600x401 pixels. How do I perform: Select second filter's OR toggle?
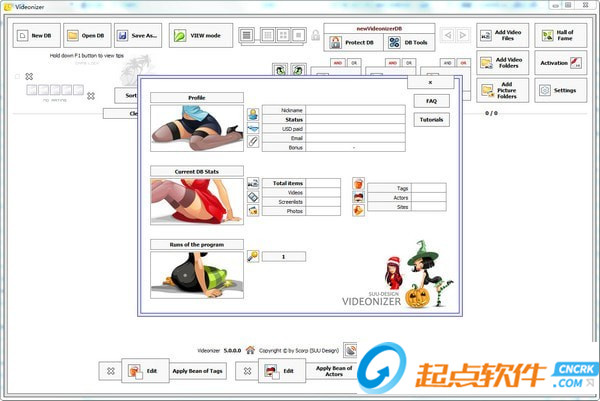[409, 63]
